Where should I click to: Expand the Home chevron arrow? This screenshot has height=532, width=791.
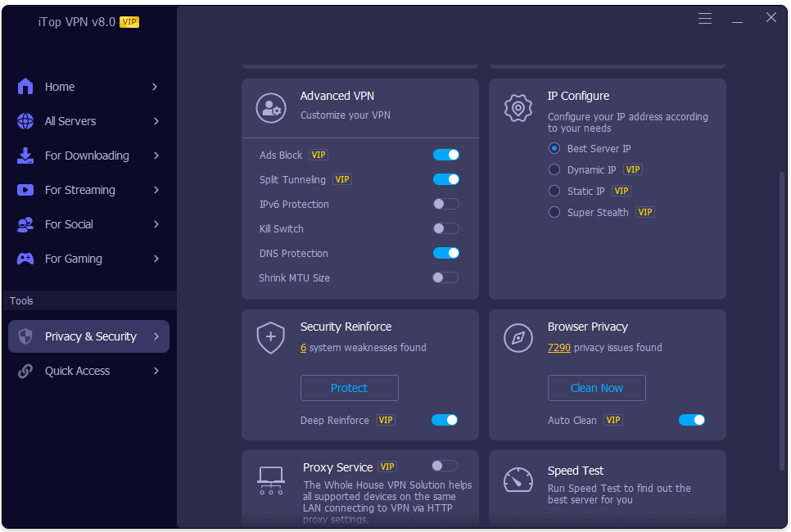point(155,87)
